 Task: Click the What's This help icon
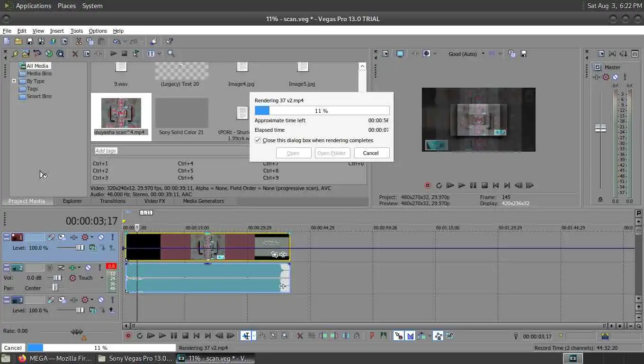pyautogui.click(x=170, y=42)
